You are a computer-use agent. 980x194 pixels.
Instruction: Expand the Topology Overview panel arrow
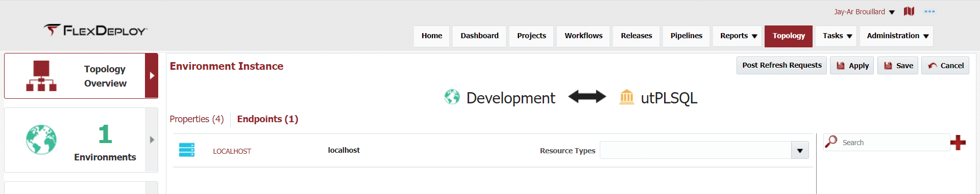point(152,75)
